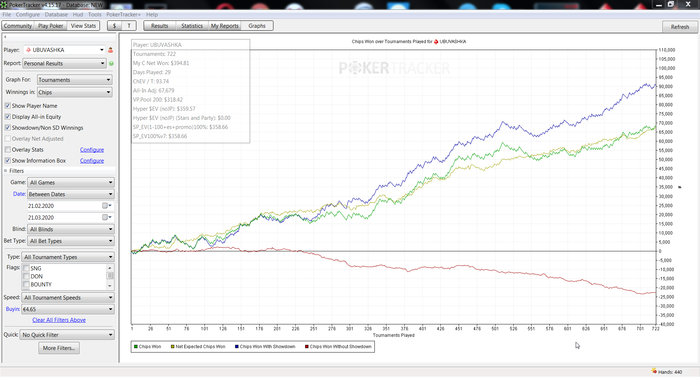The image size is (700, 377).
Task: Click red Chips Won Without Showdown legend swatch
Action: pos(307,347)
